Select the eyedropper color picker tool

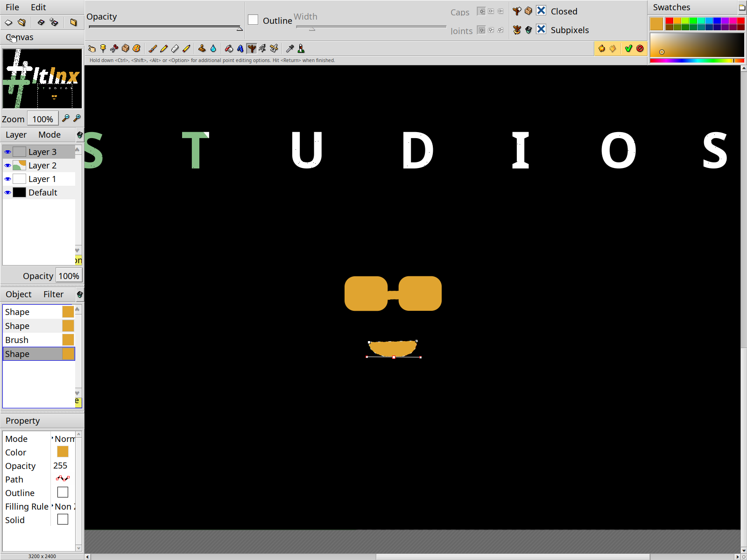coord(290,49)
